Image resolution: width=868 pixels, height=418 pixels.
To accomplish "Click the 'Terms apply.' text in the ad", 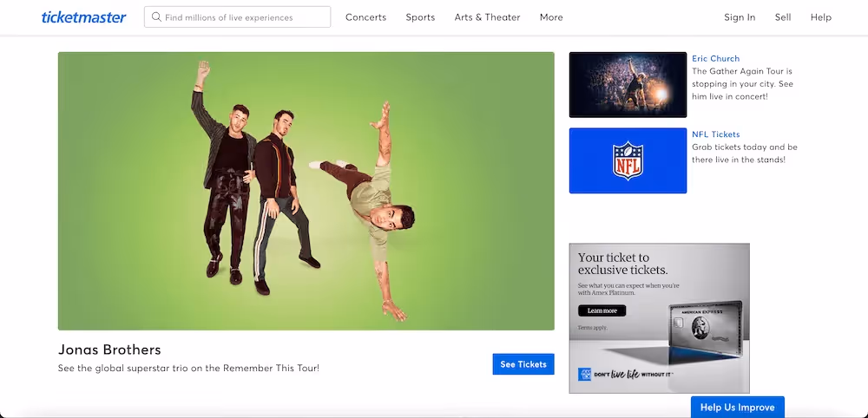I will pos(592,328).
